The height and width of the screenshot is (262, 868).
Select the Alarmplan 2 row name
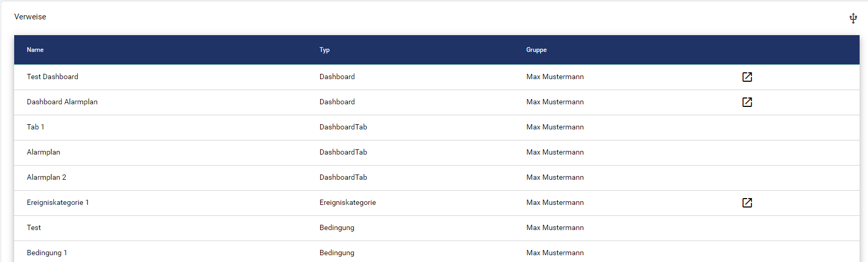46,177
